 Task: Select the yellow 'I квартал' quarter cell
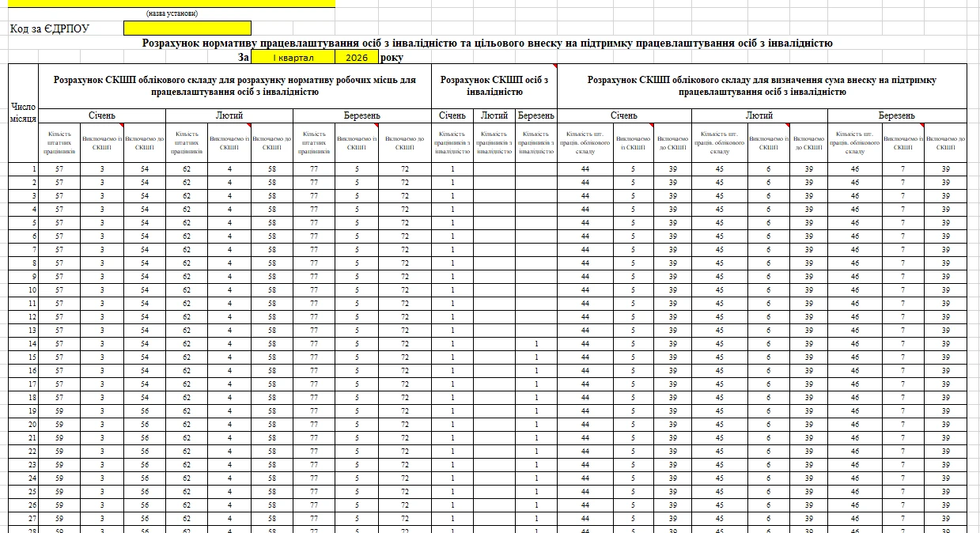tap(293, 58)
